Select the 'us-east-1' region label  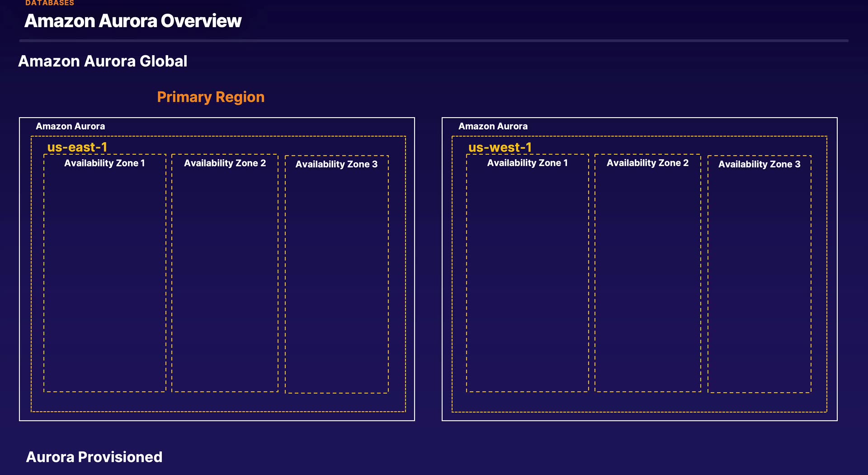[77, 147]
